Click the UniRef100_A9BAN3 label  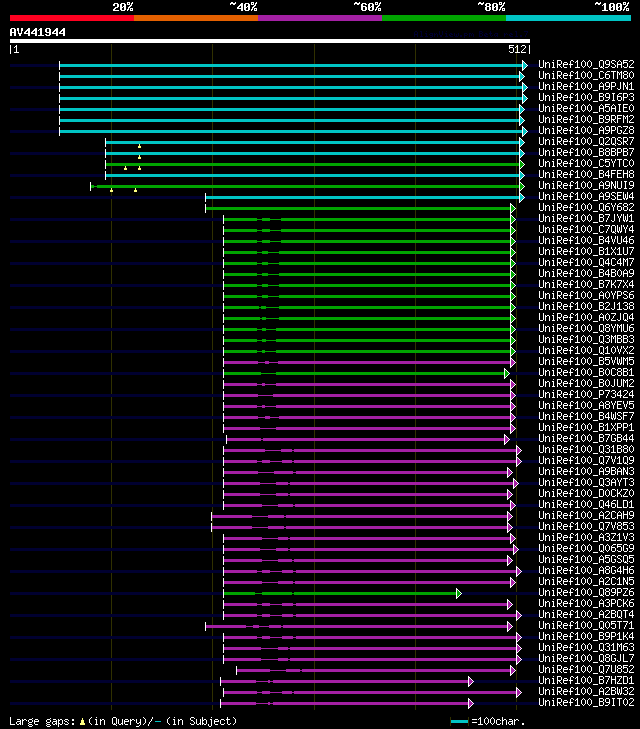click(586, 471)
